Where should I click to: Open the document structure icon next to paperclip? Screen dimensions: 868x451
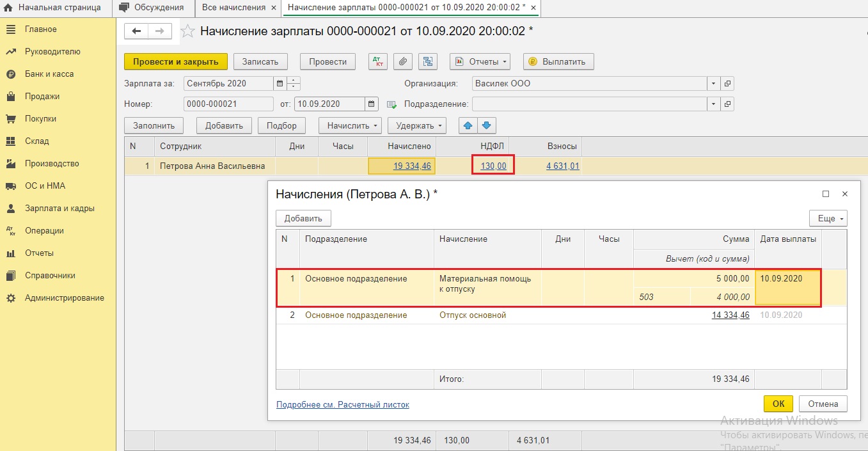(427, 61)
